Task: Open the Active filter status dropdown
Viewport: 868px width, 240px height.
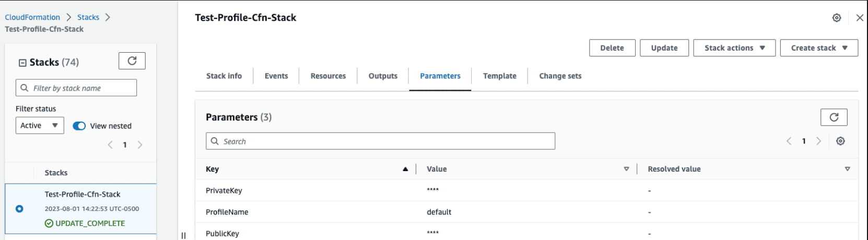Action: tap(40, 126)
